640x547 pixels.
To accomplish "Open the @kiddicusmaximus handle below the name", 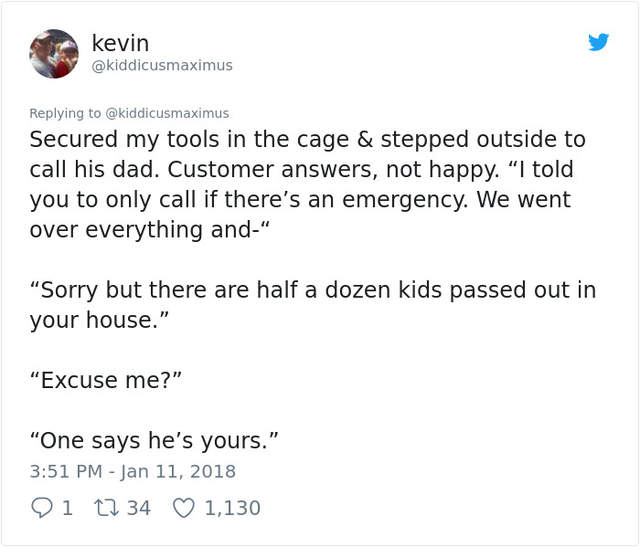I will coord(162,65).
